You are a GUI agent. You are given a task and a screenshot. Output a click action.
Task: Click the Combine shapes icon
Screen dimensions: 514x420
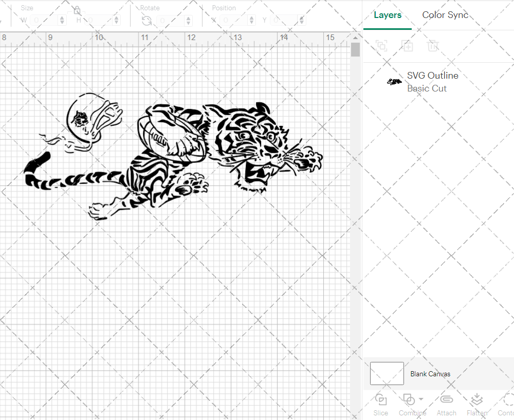point(409,399)
